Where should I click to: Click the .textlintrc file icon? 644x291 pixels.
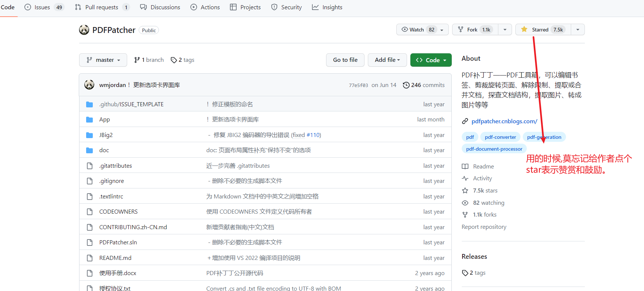(x=89, y=197)
